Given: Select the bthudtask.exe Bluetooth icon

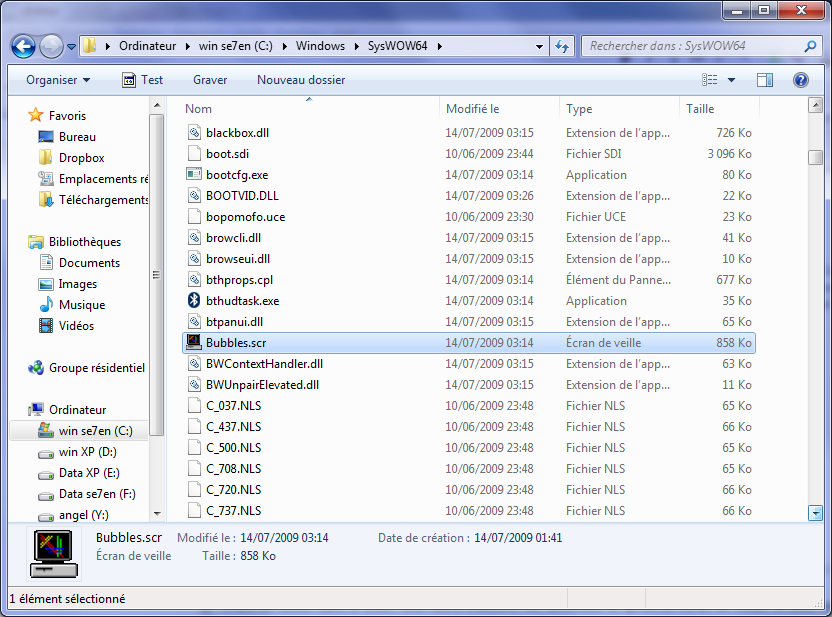Looking at the screenshot, I should tap(194, 301).
